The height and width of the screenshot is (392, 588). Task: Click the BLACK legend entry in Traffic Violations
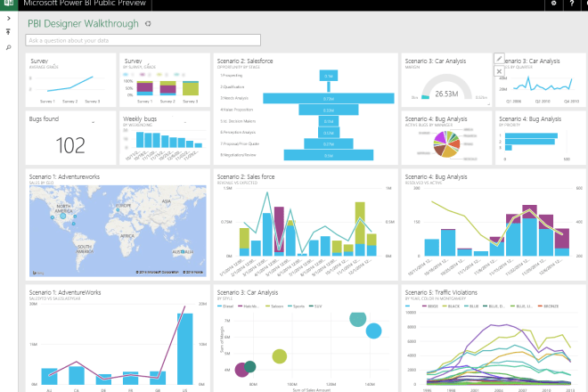[x=451, y=306]
